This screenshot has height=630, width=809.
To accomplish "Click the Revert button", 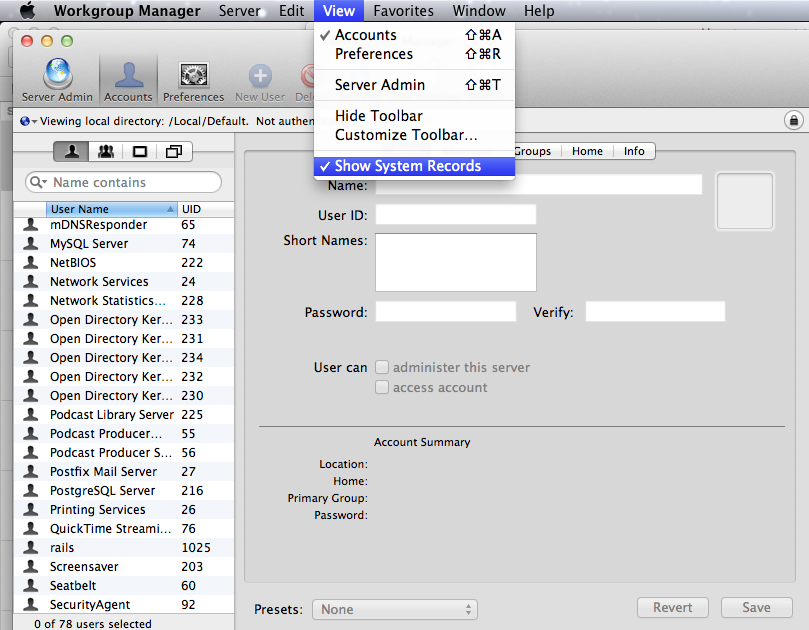I will click(x=673, y=607).
